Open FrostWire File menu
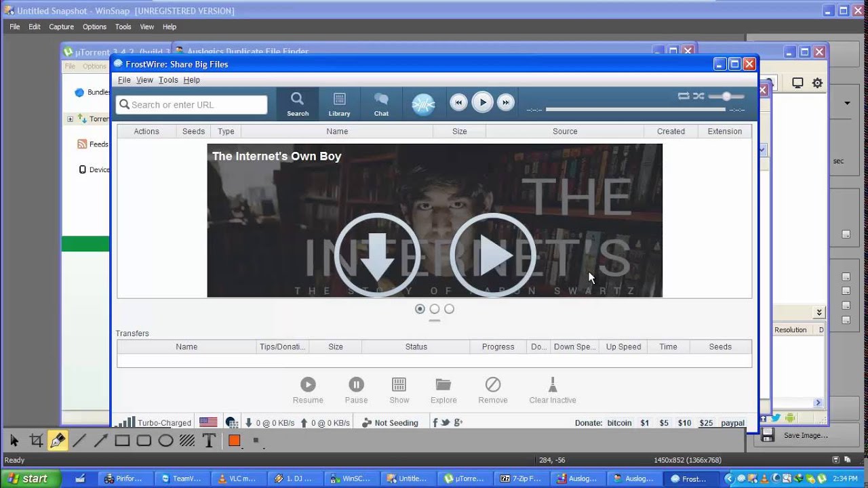This screenshot has height=488, width=868. [124, 80]
